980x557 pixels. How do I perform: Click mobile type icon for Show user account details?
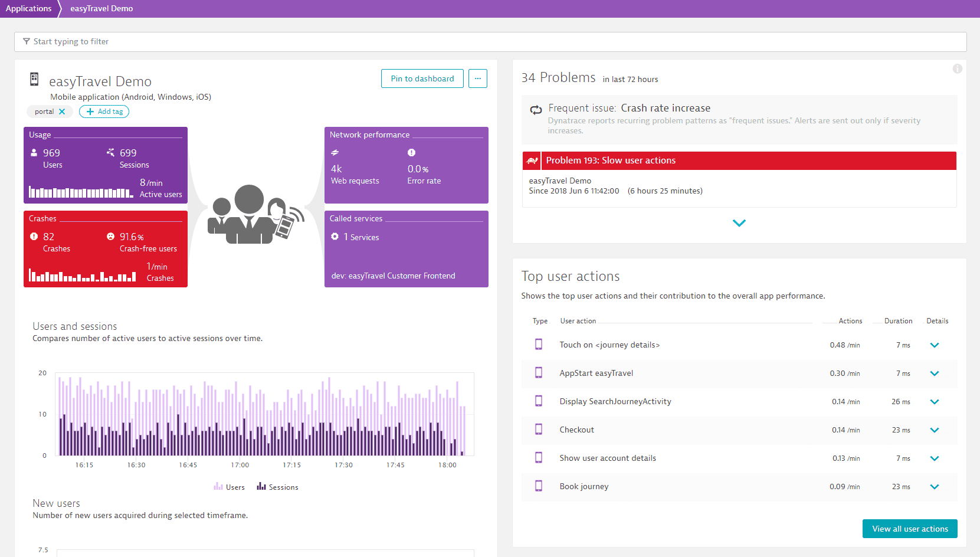coord(539,457)
